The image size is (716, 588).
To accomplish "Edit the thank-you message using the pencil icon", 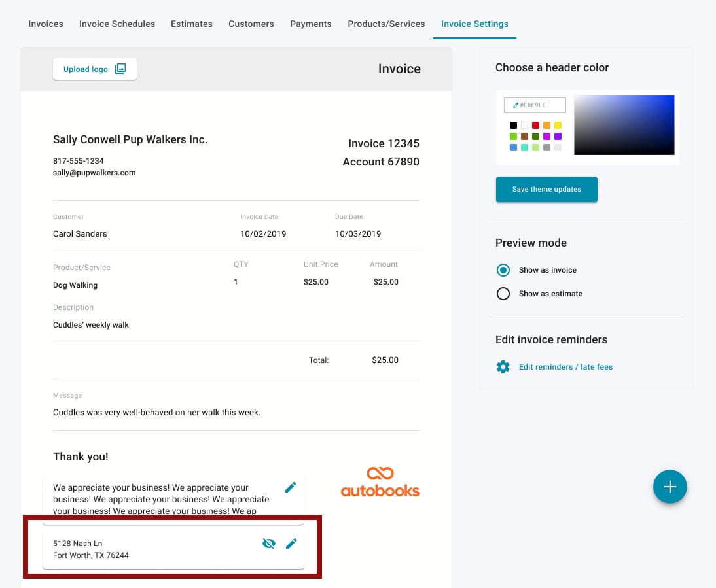I will click(x=291, y=487).
